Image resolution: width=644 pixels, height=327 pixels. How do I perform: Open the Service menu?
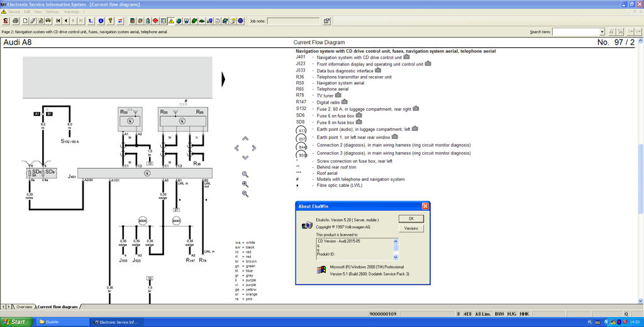14,12
